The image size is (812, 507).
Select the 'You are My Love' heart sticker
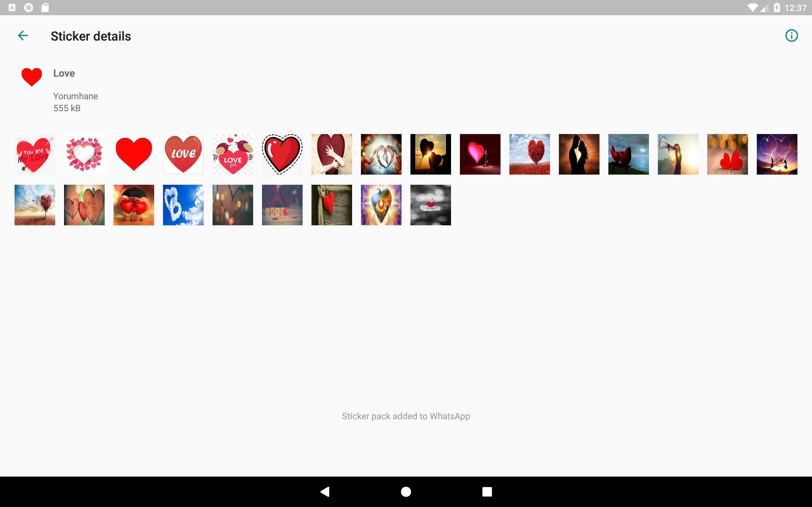[35, 154]
